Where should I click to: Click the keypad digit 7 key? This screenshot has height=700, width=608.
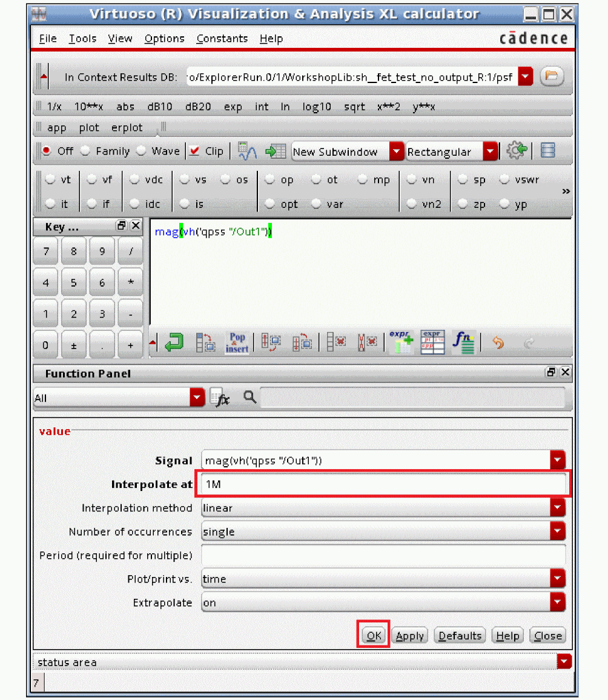[46, 252]
